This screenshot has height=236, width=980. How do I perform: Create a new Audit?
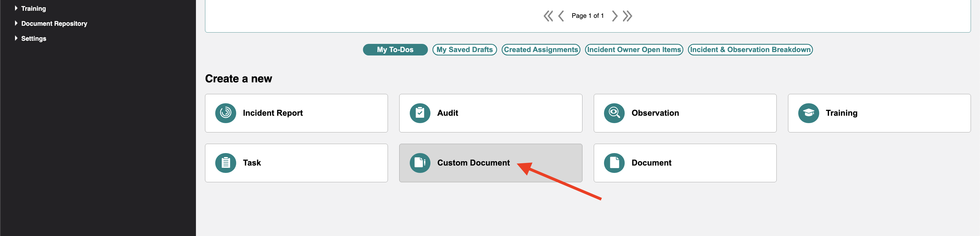click(491, 113)
